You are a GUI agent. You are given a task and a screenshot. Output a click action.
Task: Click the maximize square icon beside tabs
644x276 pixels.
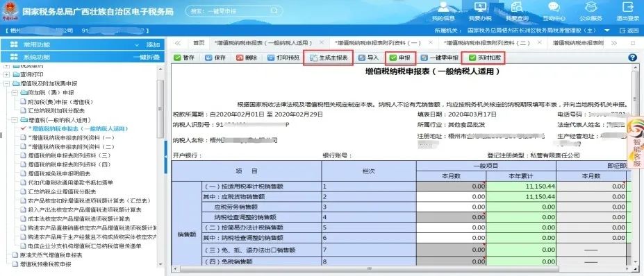click(x=632, y=43)
